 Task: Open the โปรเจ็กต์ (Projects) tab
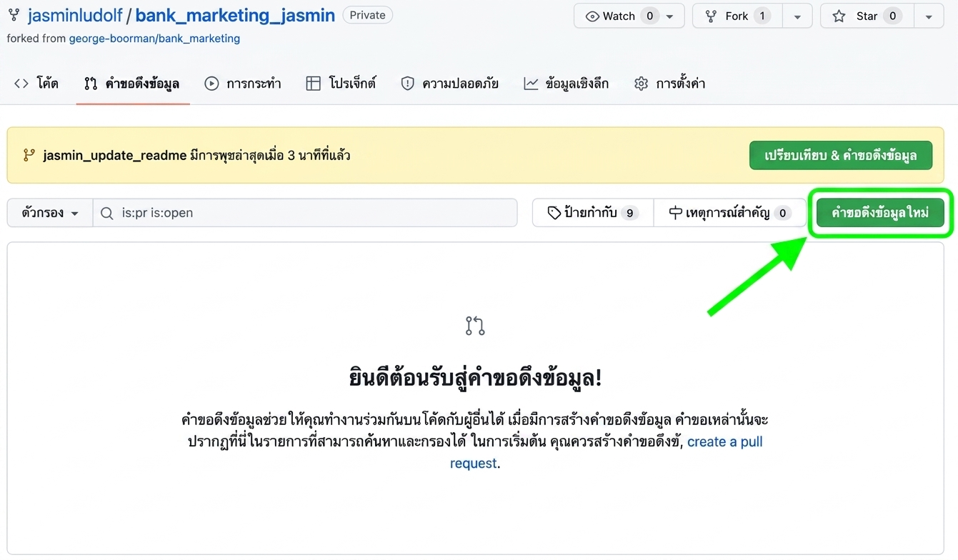click(x=341, y=84)
